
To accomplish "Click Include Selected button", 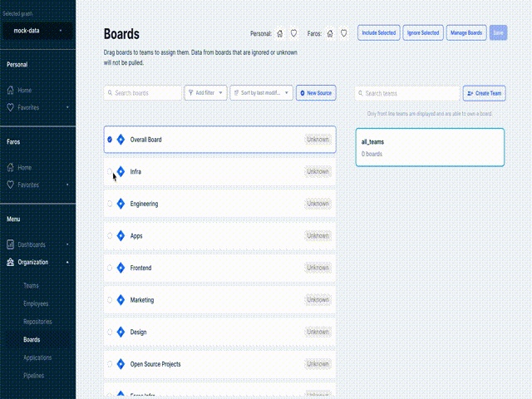I will coord(379,33).
